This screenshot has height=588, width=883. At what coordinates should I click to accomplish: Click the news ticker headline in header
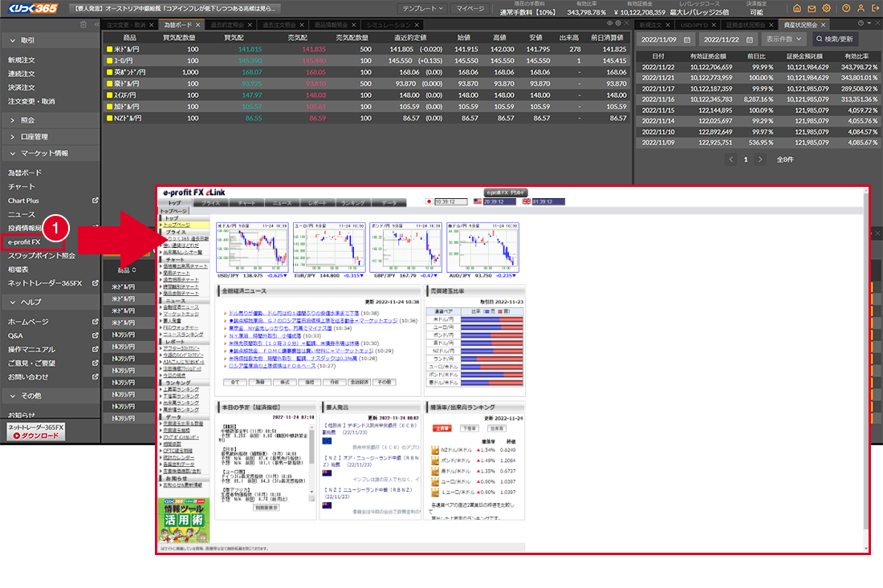(174, 9)
